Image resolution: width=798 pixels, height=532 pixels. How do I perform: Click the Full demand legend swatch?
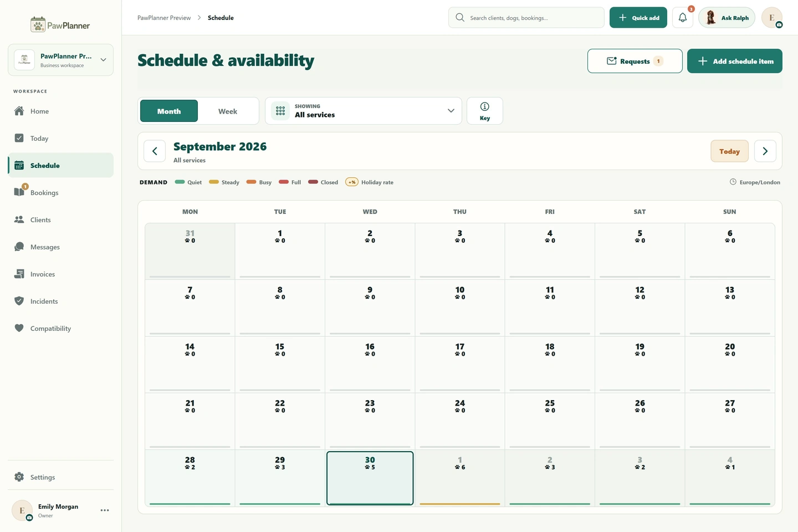284,182
